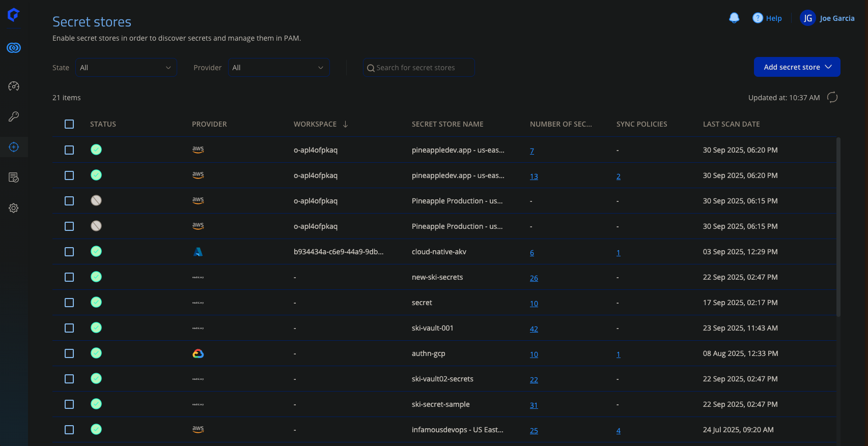868x446 pixels.
Task: Open the key secrets icon in sidebar
Action: (x=14, y=116)
